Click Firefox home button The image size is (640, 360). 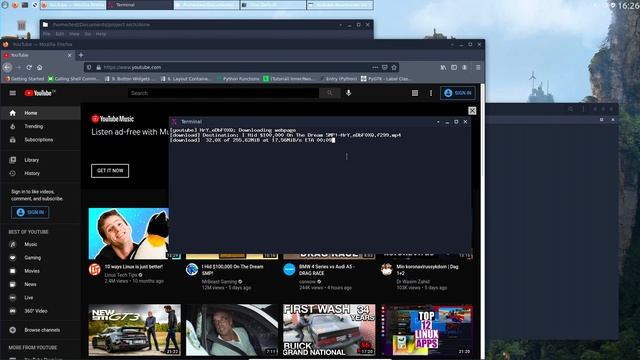point(40,67)
